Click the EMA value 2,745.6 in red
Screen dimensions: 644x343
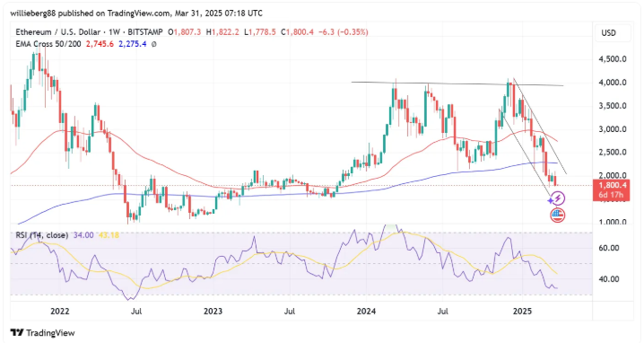100,44
